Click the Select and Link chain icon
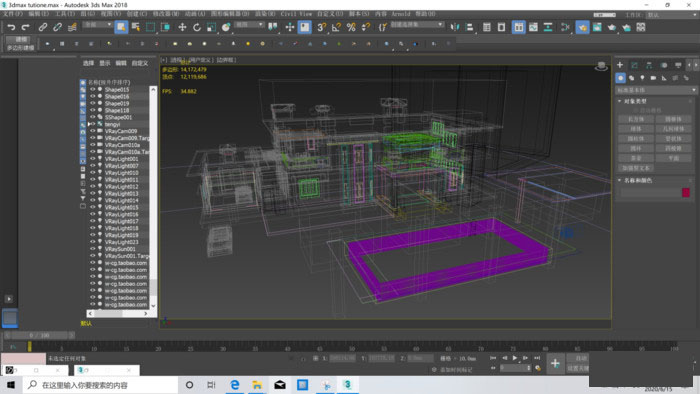The height and width of the screenshot is (394, 700). (42, 27)
